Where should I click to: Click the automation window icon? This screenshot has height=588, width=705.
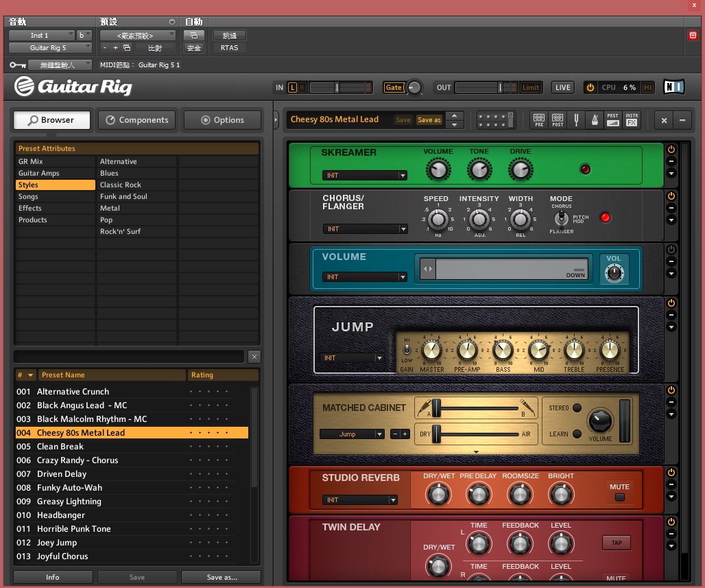194,35
